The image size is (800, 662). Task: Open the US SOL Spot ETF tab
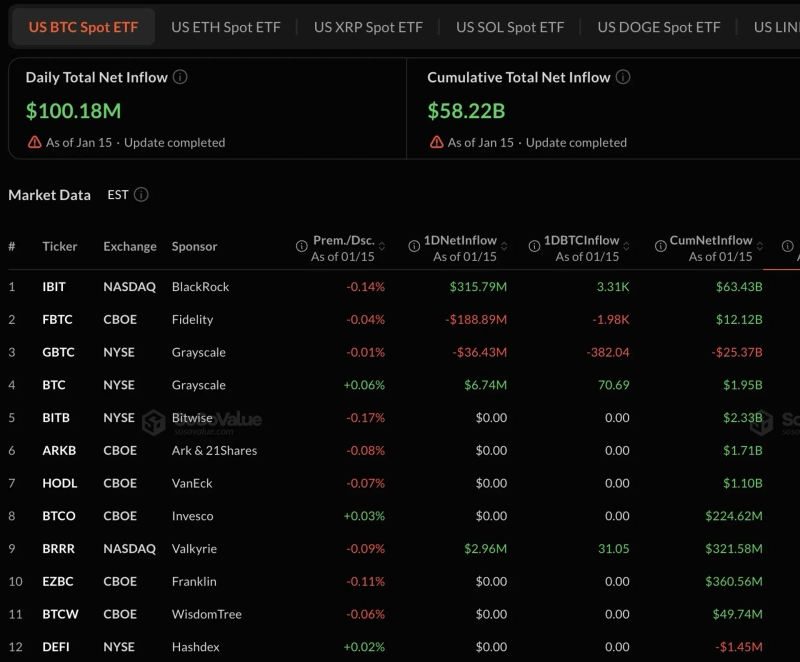510,27
